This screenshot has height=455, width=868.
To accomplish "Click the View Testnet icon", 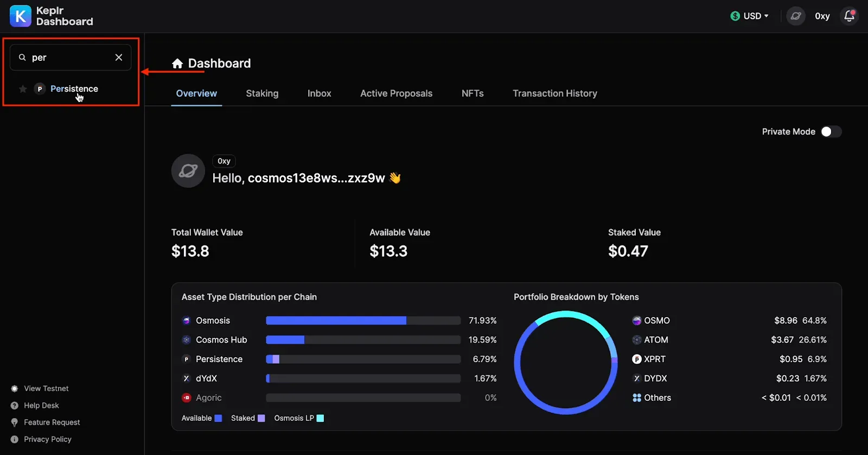I will 15,389.
